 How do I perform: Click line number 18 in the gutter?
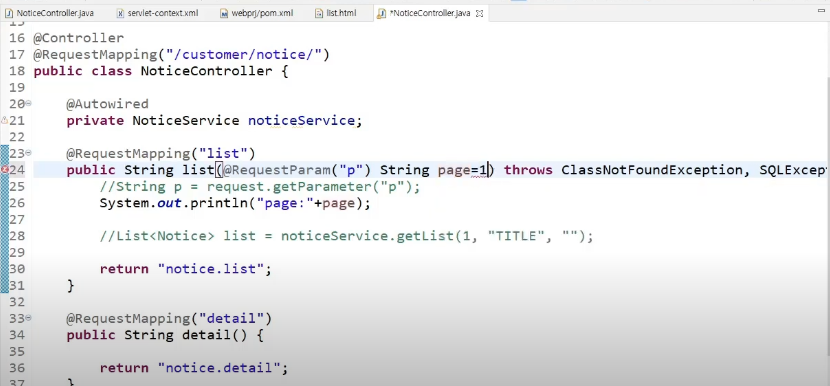click(17, 71)
